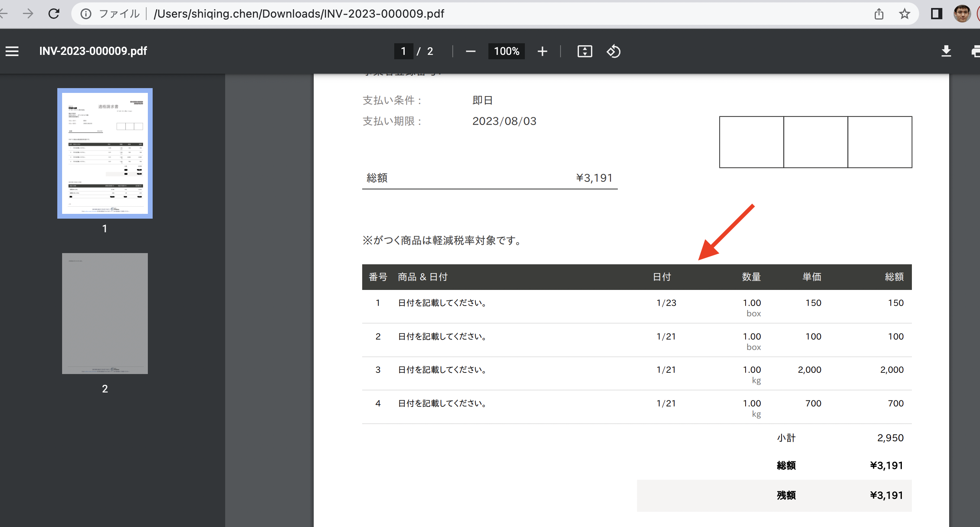Open the Chrome profile avatar
This screenshot has height=527, width=980.
pyautogui.click(x=962, y=14)
